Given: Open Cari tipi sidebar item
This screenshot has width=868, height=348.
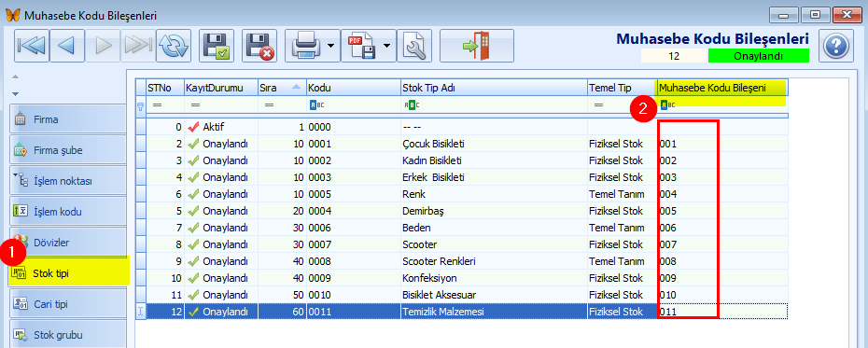Looking at the screenshot, I should pos(67,304).
